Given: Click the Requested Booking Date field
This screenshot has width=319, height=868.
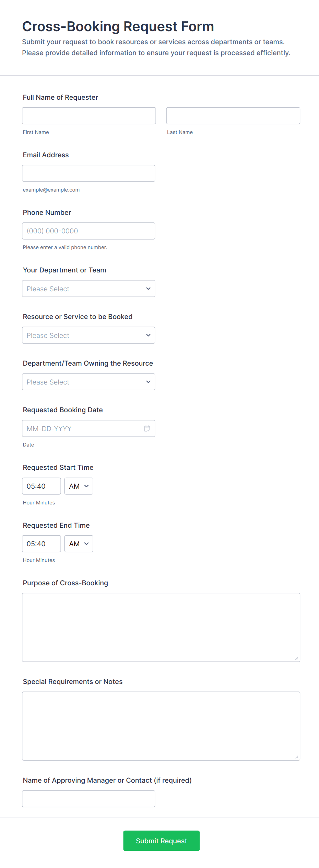Looking at the screenshot, I should (x=82, y=428).
